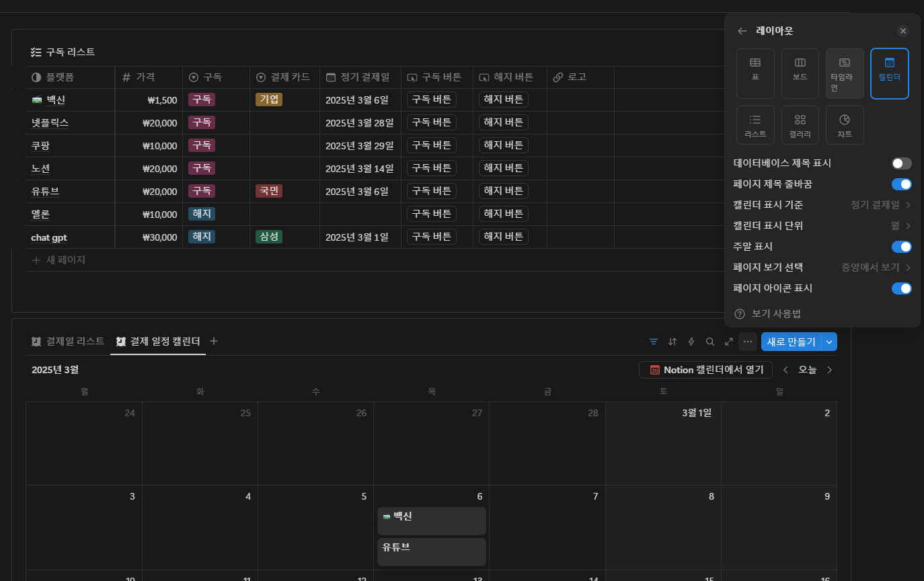Switch to 결제 일정 캘린더 tab

[158, 341]
